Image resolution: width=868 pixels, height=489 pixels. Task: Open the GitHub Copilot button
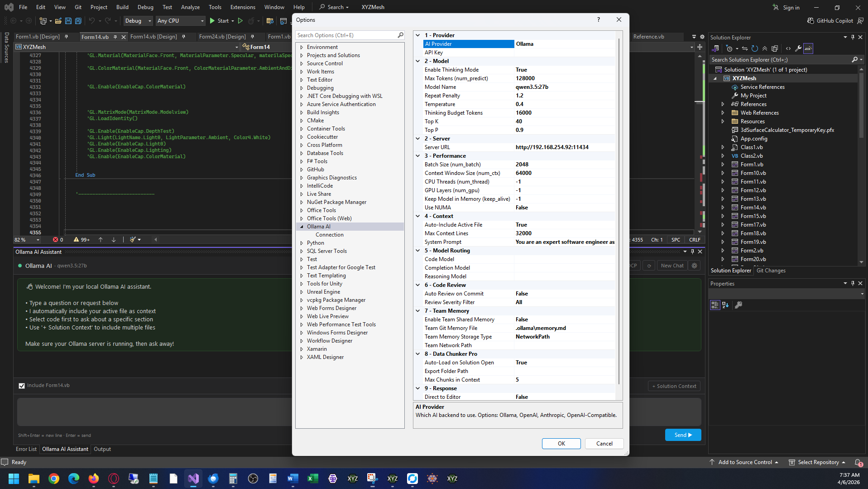coord(830,21)
